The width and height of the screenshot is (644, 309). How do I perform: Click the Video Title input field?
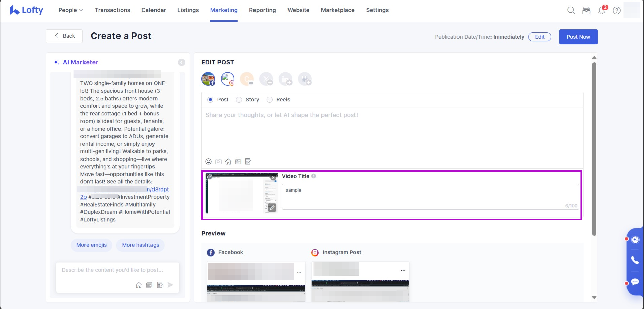430,197
